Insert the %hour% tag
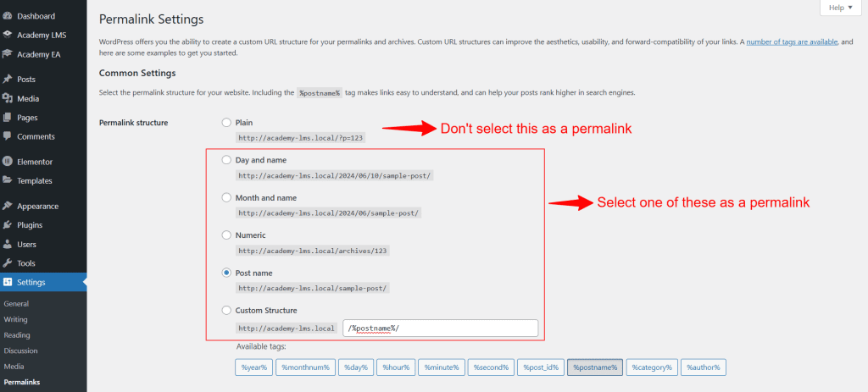This screenshot has width=868, height=392. coord(396,367)
